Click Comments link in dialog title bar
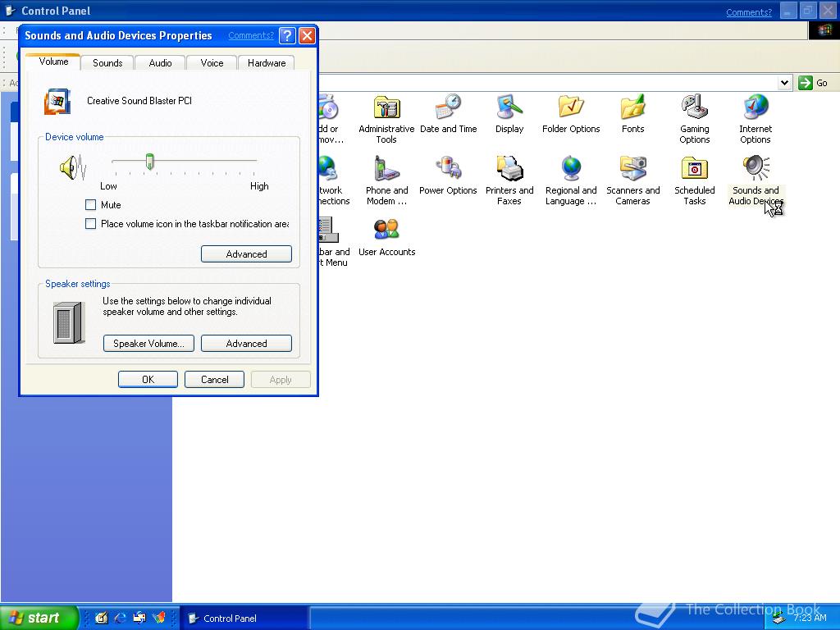Viewport: 840px width, 630px height. click(251, 35)
